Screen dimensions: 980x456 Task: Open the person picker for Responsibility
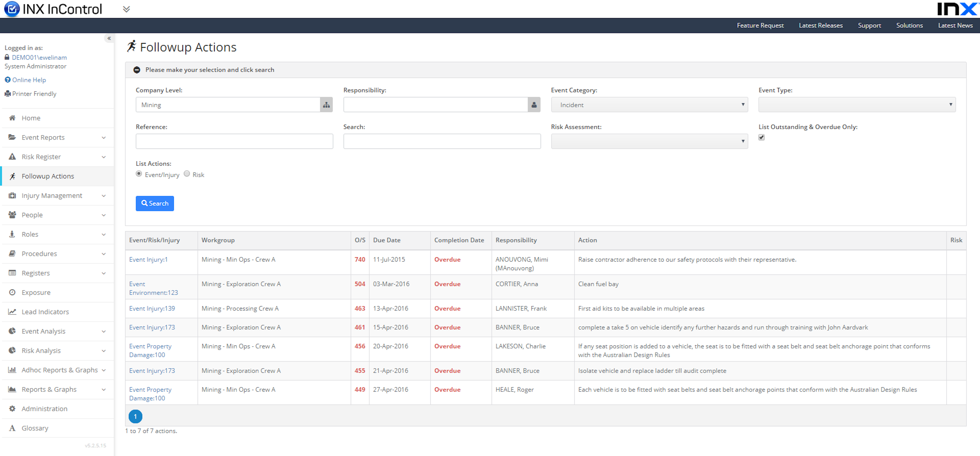(534, 104)
